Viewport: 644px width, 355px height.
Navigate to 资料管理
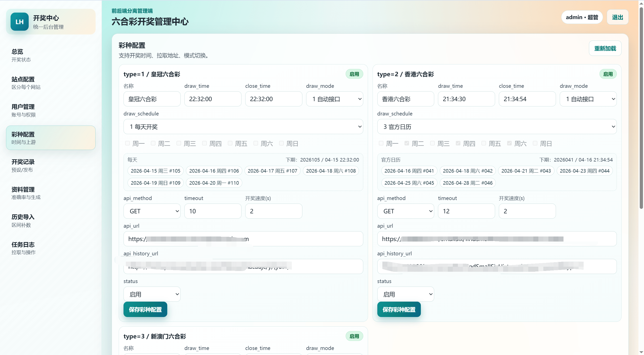pos(51,193)
